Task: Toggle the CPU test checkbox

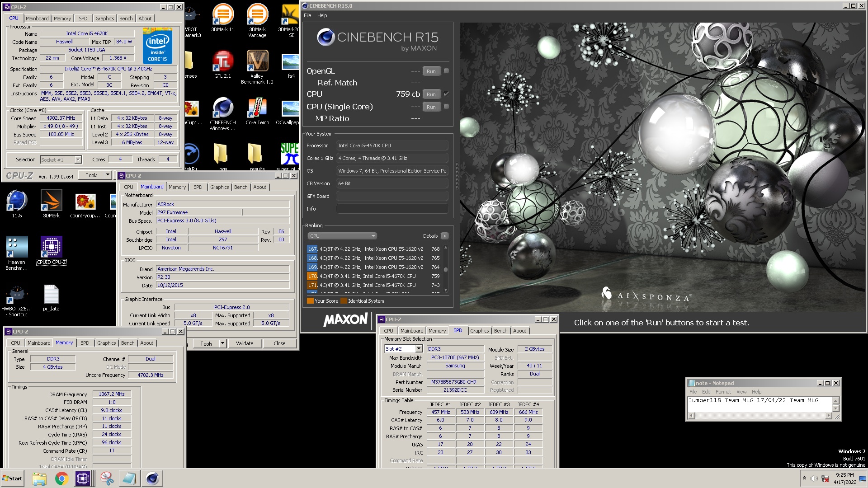Action: 446,94
